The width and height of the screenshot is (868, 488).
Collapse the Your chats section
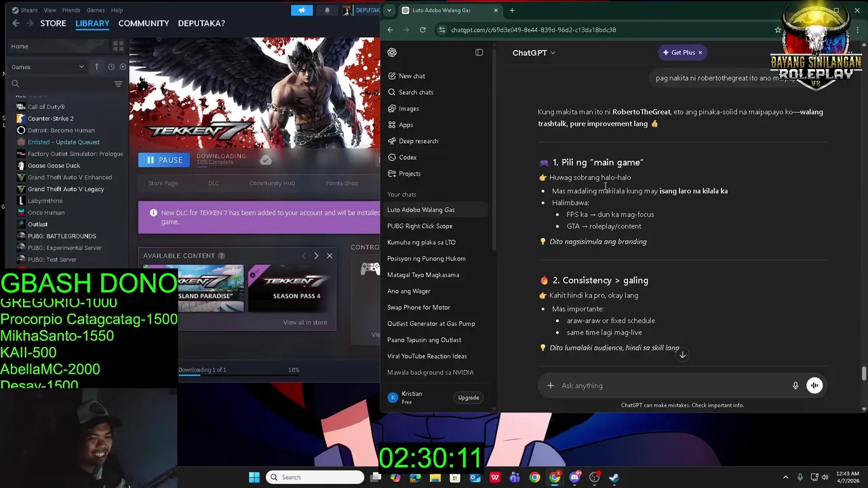(x=401, y=195)
